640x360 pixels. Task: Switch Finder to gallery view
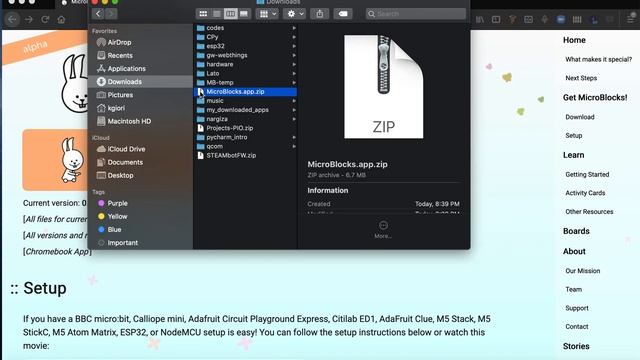point(244,14)
